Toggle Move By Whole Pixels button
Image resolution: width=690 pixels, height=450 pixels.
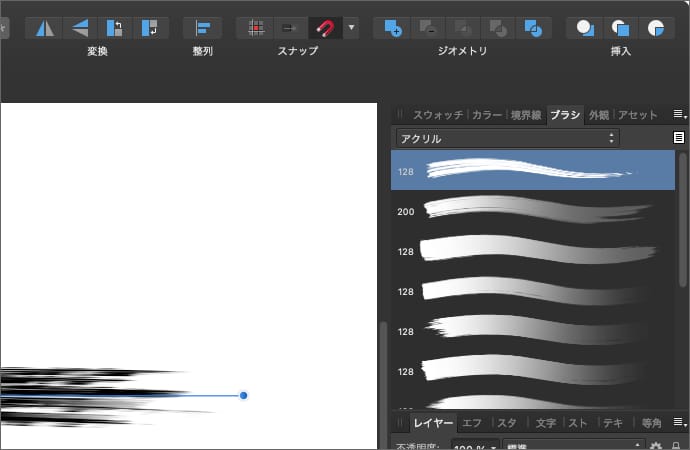click(x=289, y=28)
